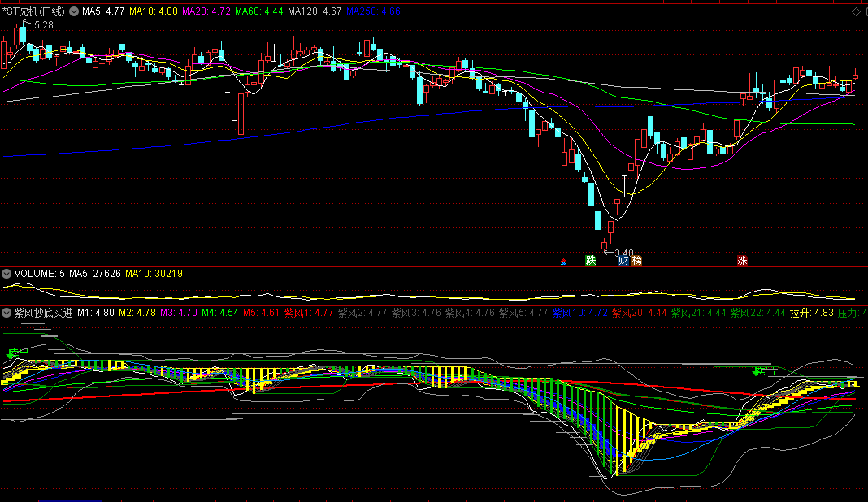Click the M1: 4.80 value

point(96,313)
